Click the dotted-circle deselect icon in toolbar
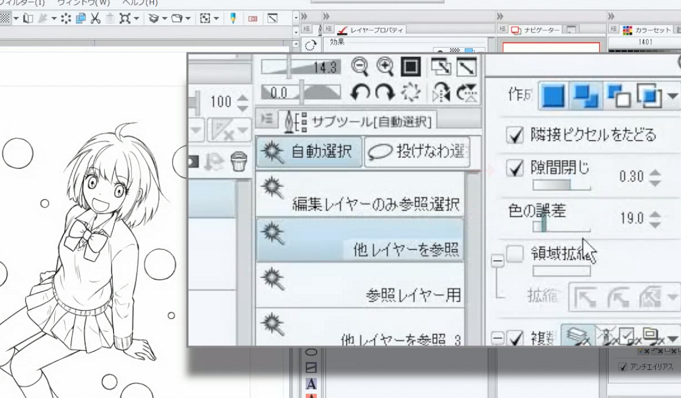The height and width of the screenshot is (398, 681). coord(66,18)
